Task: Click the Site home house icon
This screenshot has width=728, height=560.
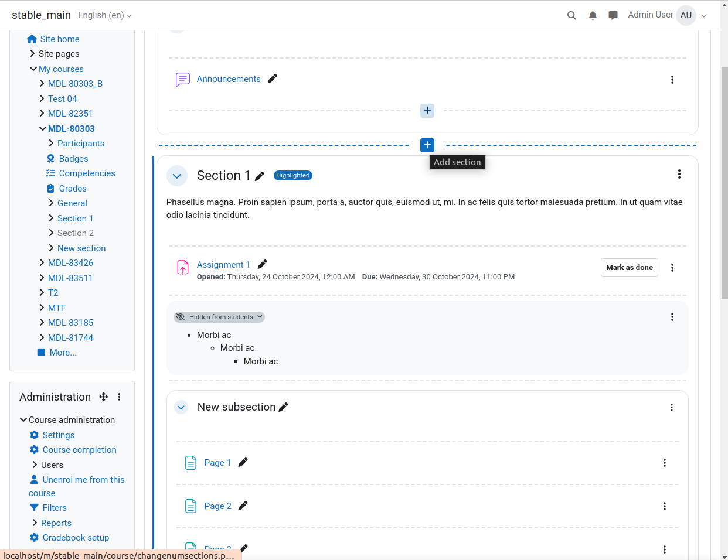Action: click(x=32, y=39)
